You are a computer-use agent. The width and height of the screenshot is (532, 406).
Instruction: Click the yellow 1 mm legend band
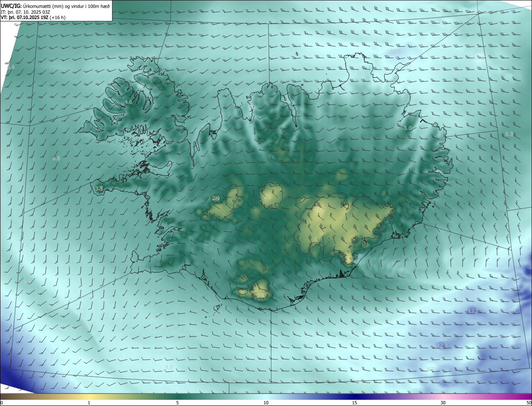[x=89, y=396]
